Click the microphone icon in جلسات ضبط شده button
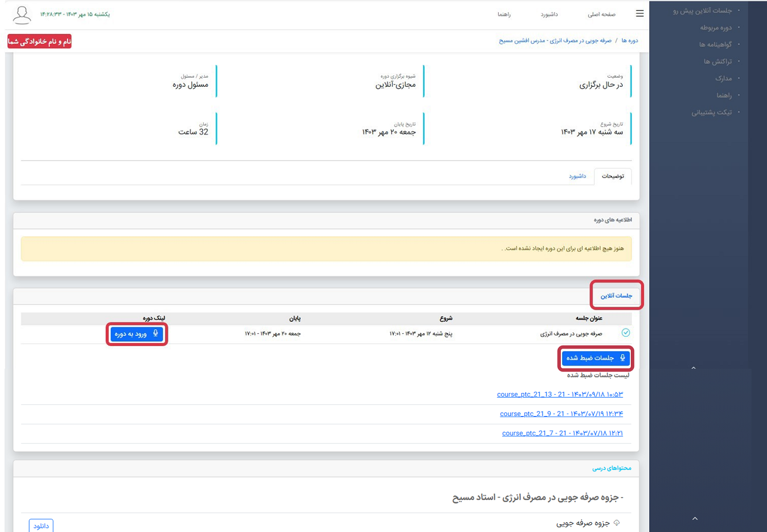Screen dimensions: 767x532 pyautogui.click(x=623, y=358)
